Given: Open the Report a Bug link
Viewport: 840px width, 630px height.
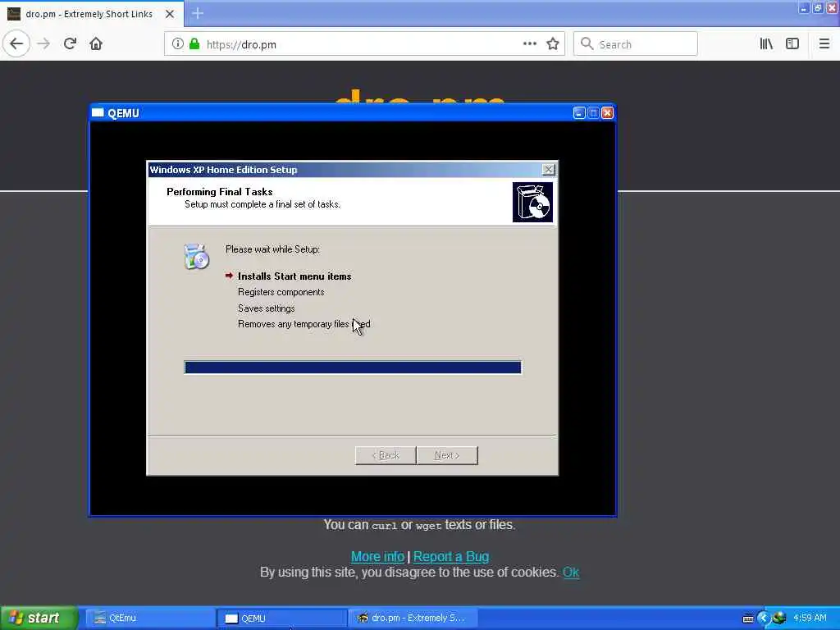Looking at the screenshot, I should 451,557.
